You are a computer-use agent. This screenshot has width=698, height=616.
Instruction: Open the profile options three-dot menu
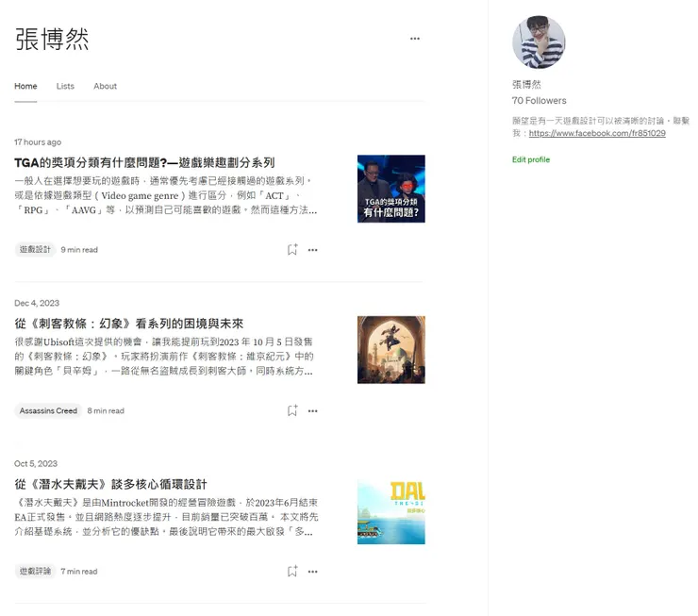[x=414, y=39]
